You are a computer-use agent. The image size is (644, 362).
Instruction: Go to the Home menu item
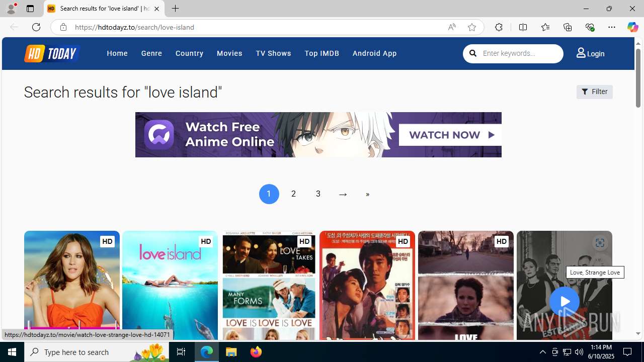point(117,53)
